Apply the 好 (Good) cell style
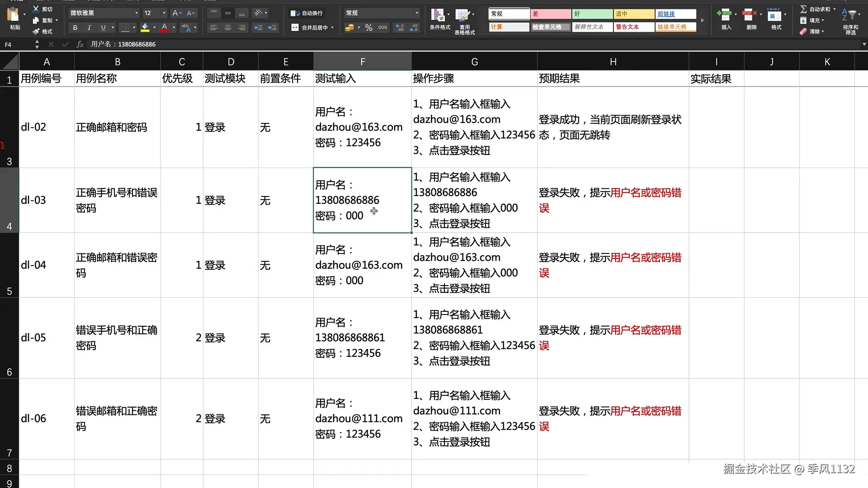This screenshot has width=868, height=488. [592, 14]
